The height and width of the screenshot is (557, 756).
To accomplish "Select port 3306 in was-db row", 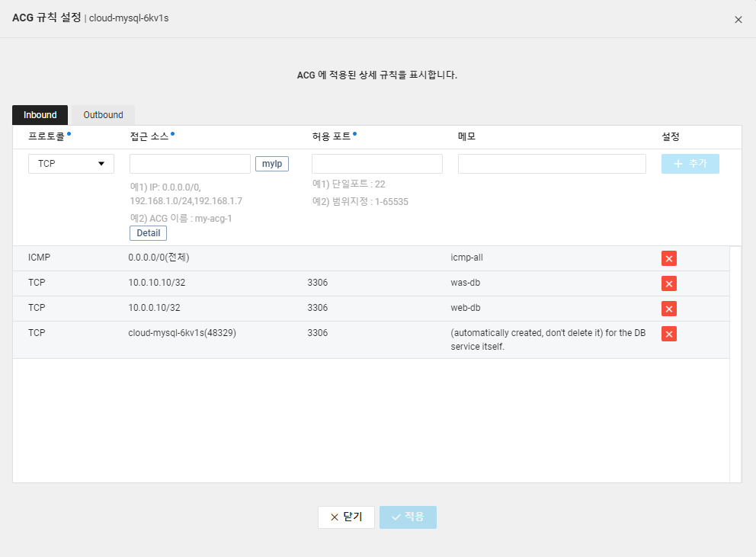I will (317, 283).
